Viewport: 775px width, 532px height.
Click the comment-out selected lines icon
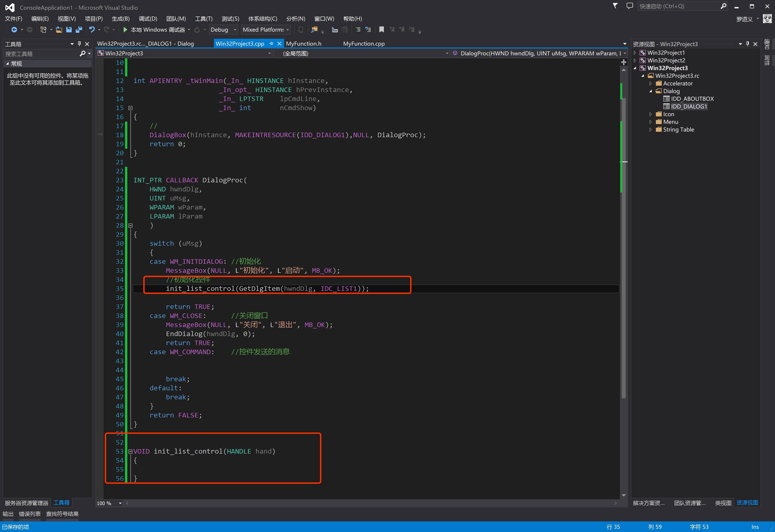(358, 30)
